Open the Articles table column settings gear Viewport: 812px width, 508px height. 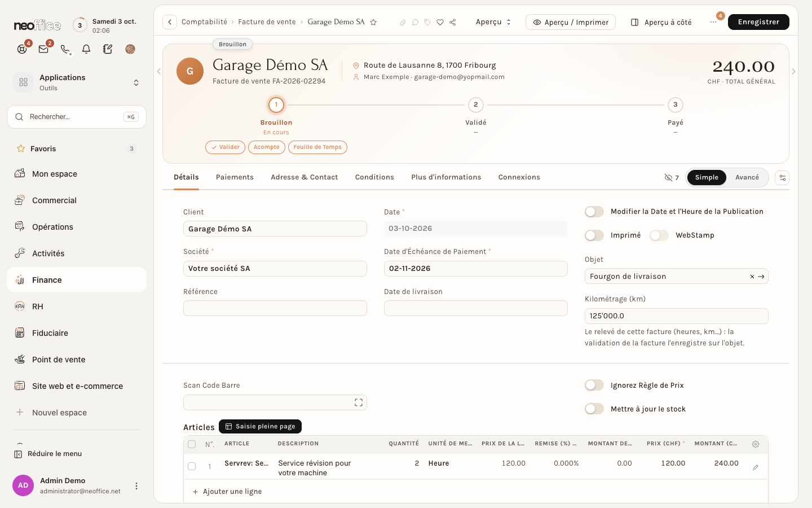pyautogui.click(x=756, y=444)
